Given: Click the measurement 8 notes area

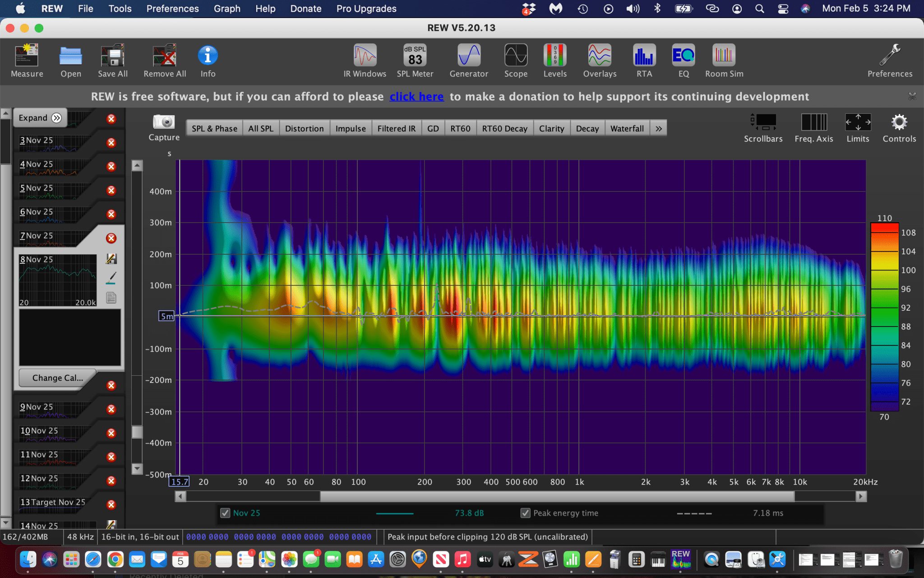Looking at the screenshot, I should [70, 337].
